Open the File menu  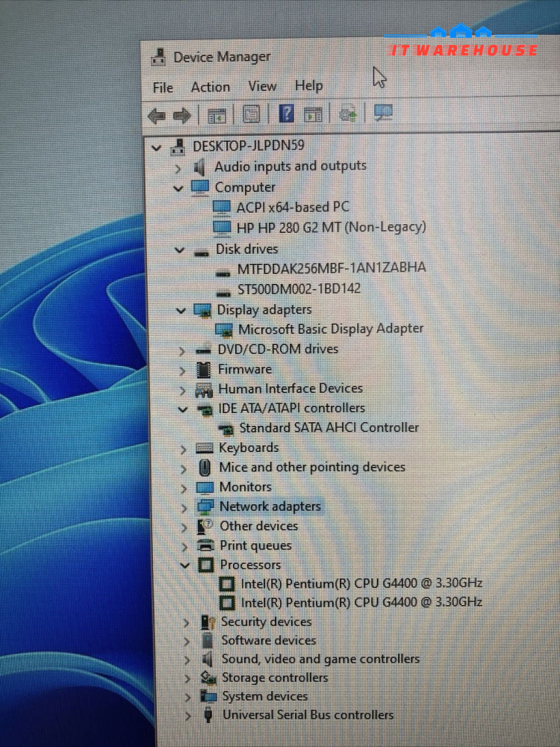pyautogui.click(x=163, y=88)
